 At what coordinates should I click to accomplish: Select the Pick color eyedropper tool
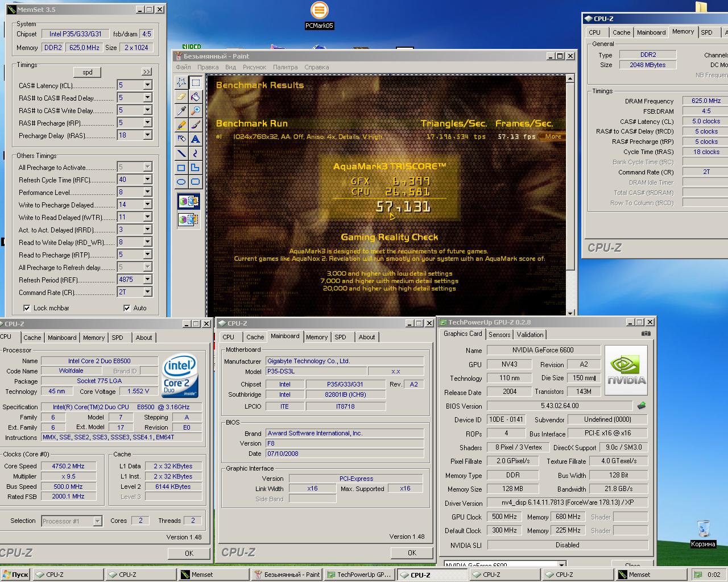(x=181, y=111)
